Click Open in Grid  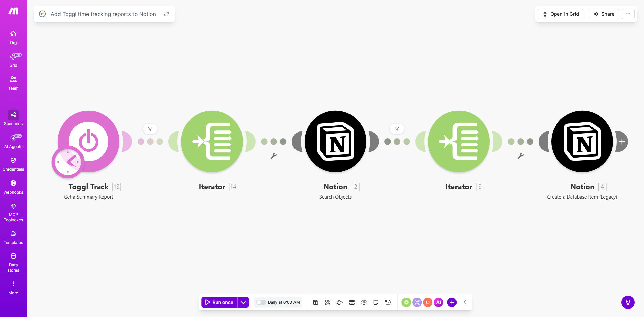561,14
